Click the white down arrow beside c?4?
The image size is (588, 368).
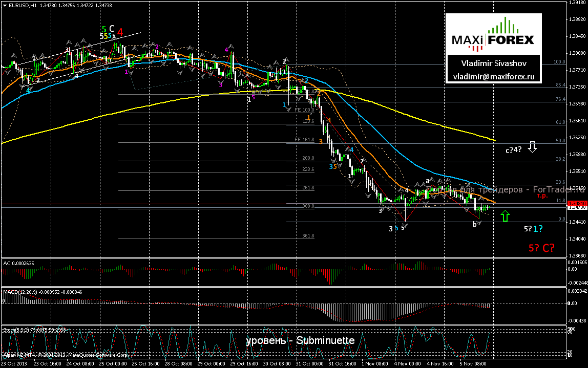pos(532,148)
